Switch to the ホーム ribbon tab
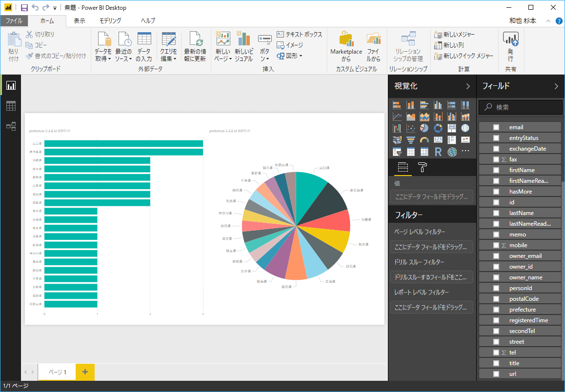The image size is (565, 392). pyautogui.click(x=47, y=21)
